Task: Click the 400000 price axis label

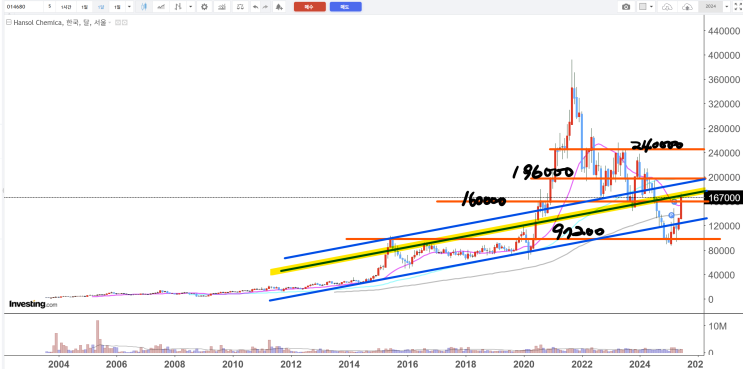Action: [x=723, y=55]
